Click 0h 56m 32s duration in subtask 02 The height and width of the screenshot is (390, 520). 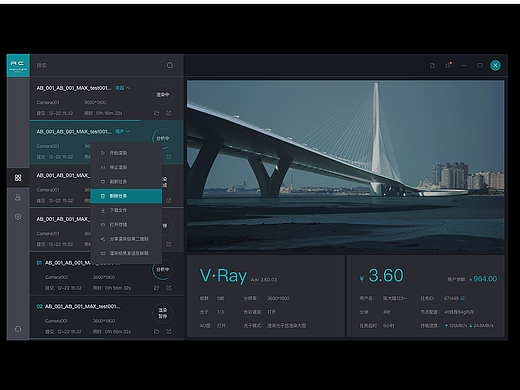pos(118,332)
